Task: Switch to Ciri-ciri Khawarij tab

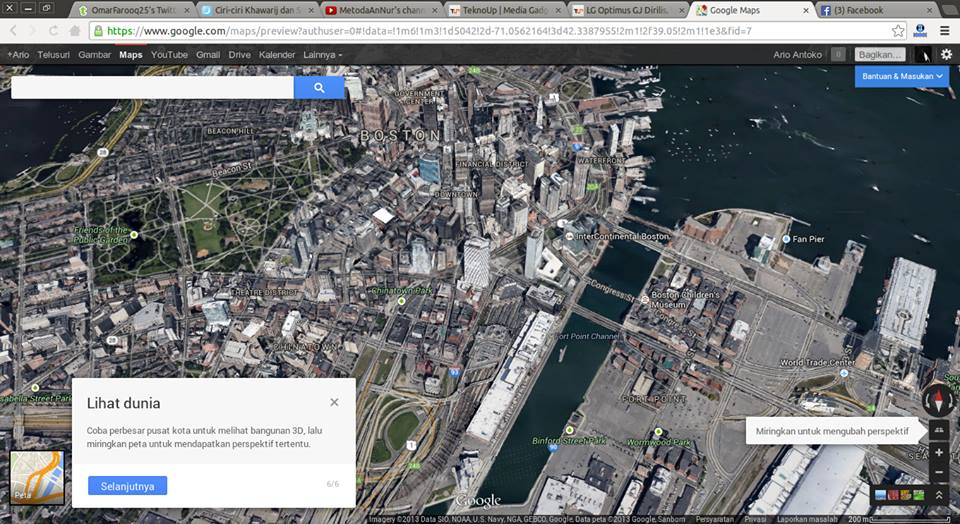Action: tap(257, 10)
